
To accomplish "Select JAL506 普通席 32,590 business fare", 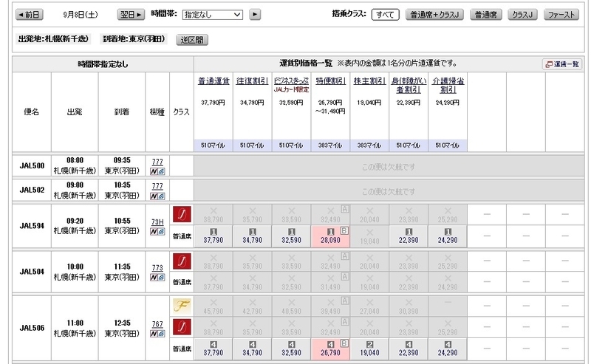I will click(x=291, y=349).
